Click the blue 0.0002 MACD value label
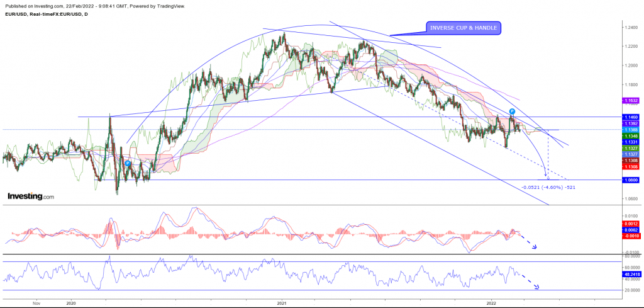 pyautogui.click(x=630, y=230)
